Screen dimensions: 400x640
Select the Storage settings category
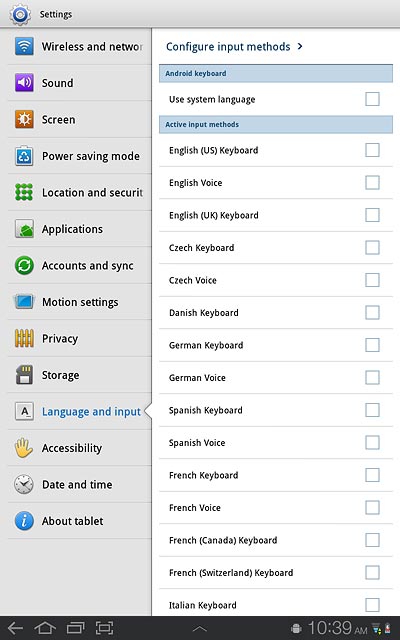click(x=79, y=375)
